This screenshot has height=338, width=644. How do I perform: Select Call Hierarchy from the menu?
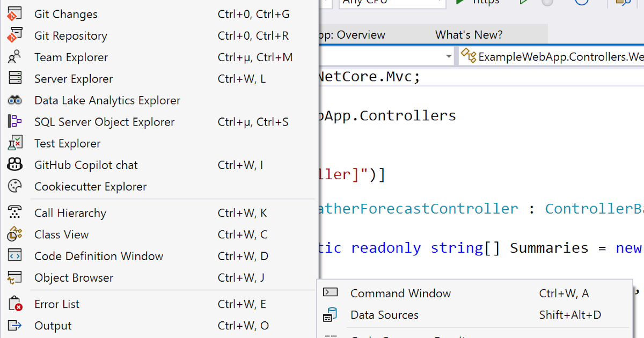[70, 213]
